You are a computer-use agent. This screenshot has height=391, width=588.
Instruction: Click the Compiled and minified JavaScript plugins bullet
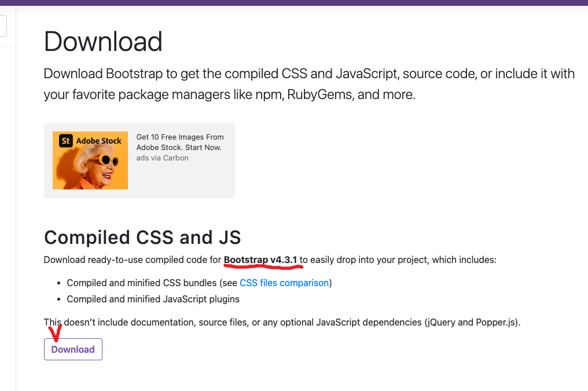[x=153, y=299]
